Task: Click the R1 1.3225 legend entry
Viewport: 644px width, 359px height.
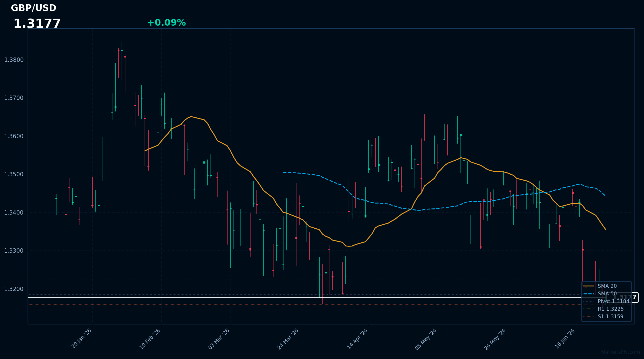Action: coord(603,309)
